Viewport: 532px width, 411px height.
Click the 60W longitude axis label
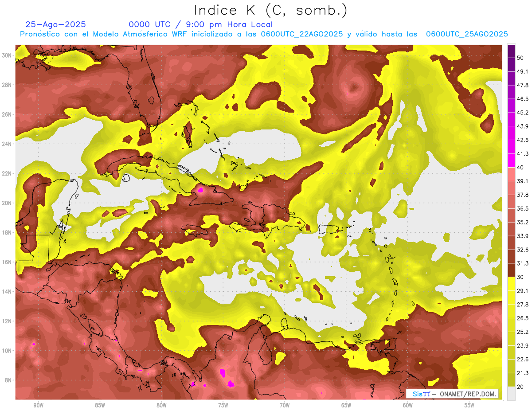point(408,405)
